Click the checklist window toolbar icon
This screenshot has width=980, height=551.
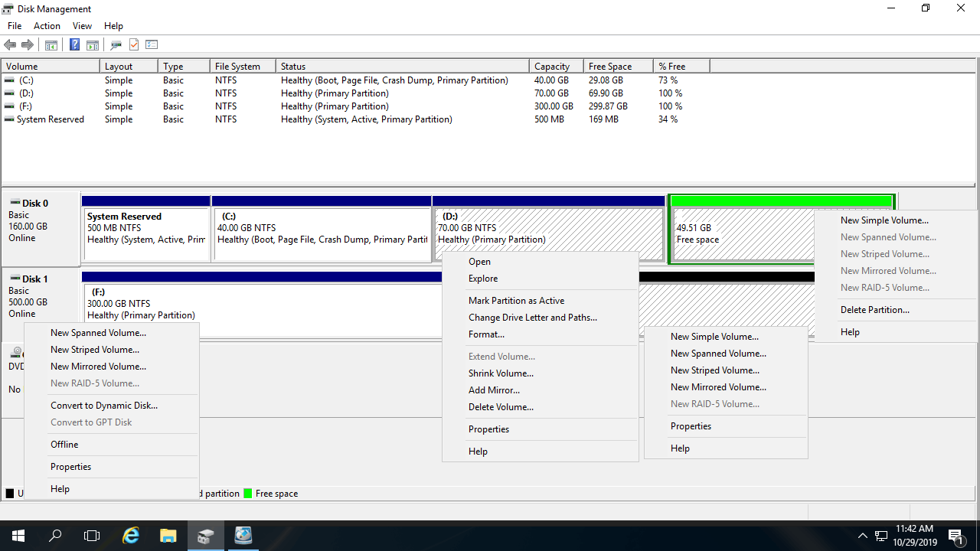tap(152, 45)
